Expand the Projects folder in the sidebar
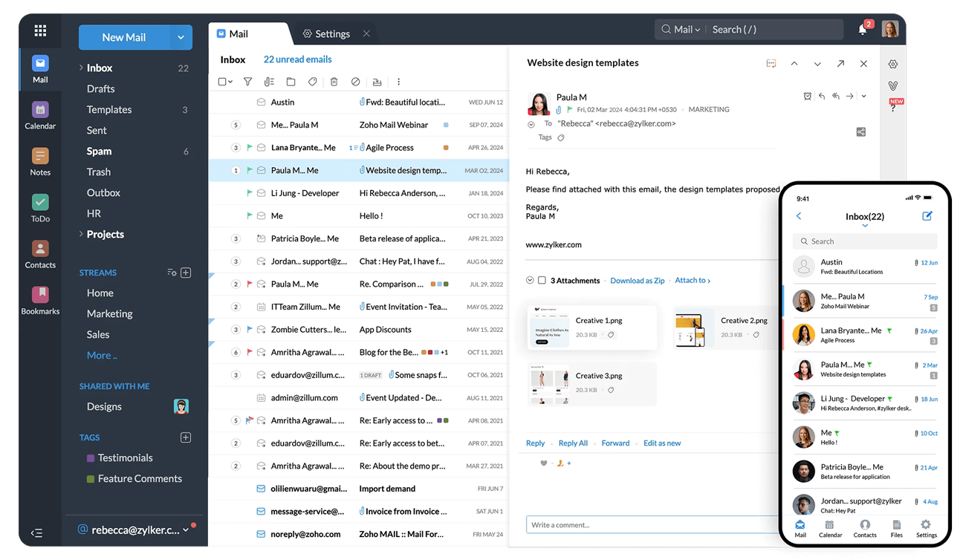966x560 pixels. [x=81, y=234]
